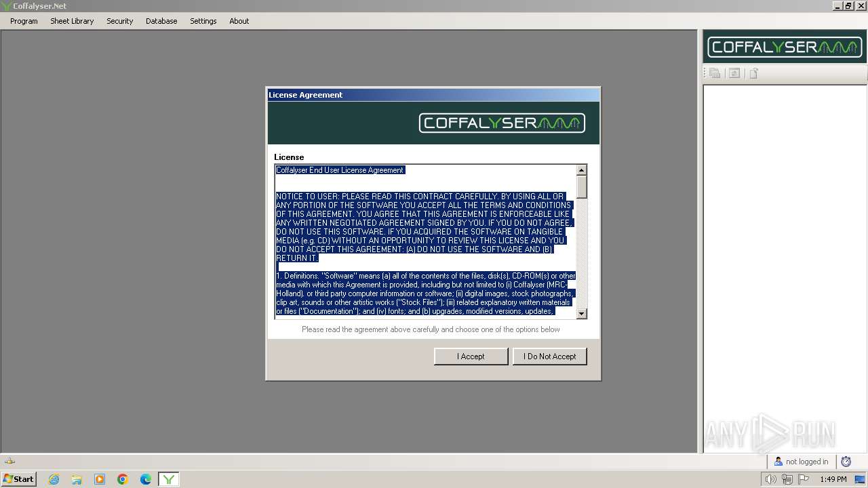Decline with the I Do Not Accept button
Viewport: 868px width, 488px height.
pos(549,357)
